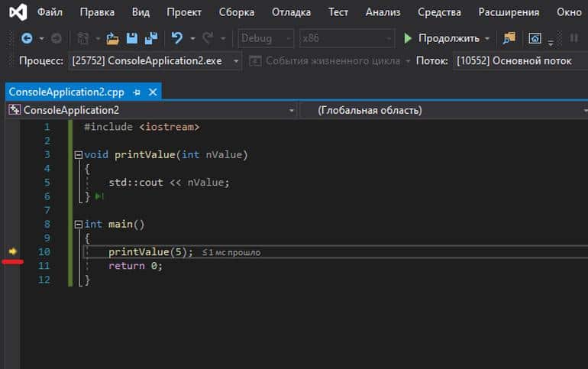The height and width of the screenshot is (369, 588).
Task: Open the События жизненного цикла dropdown
Action: coord(407,61)
